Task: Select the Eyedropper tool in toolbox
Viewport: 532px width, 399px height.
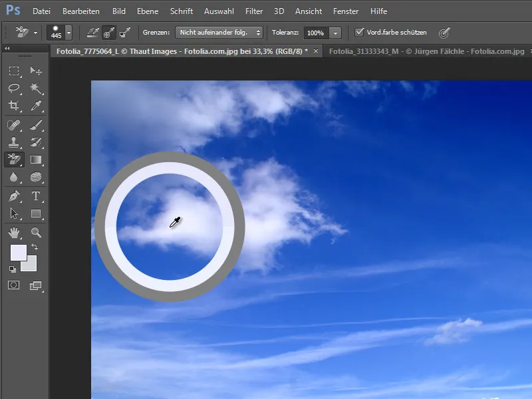Action: 36,106
